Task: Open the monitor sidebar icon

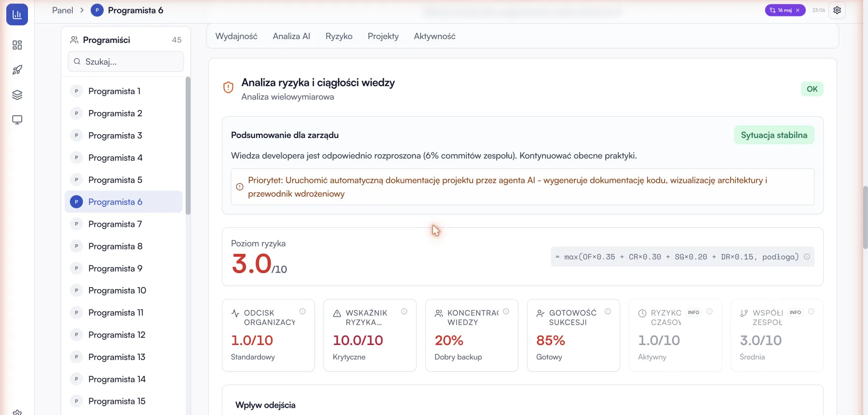Action: [x=17, y=120]
